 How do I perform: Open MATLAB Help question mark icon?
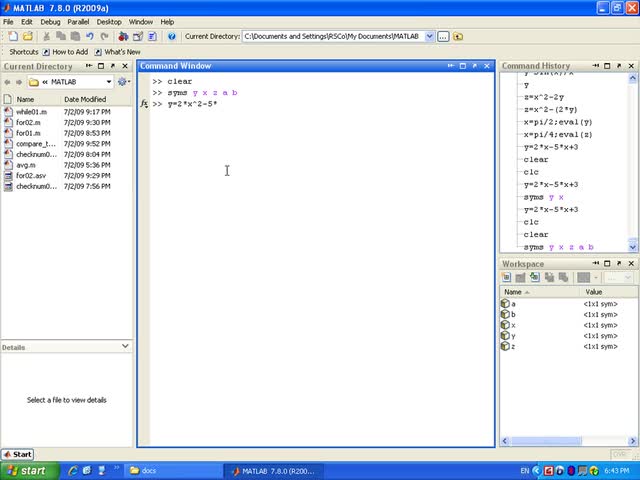pyautogui.click(x=172, y=36)
